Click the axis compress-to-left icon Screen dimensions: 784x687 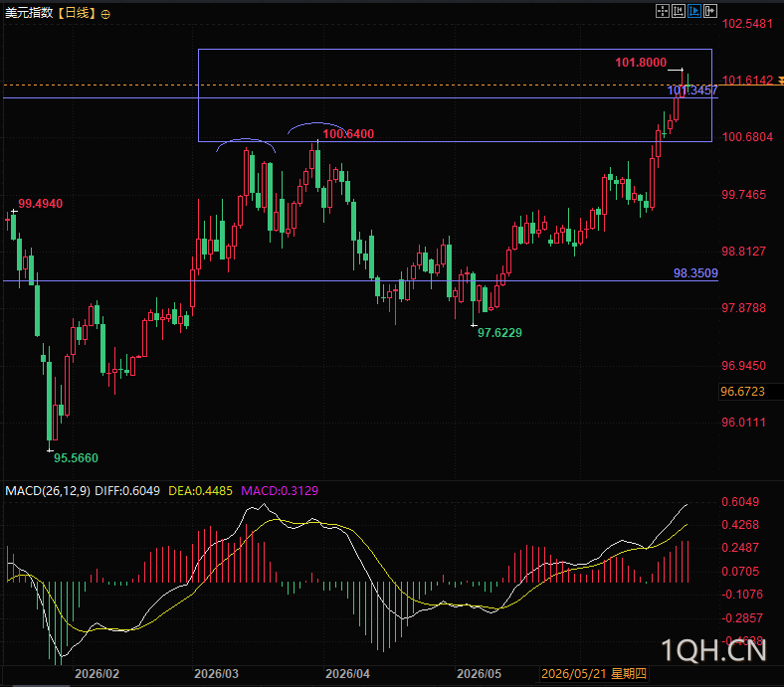pos(678,11)
